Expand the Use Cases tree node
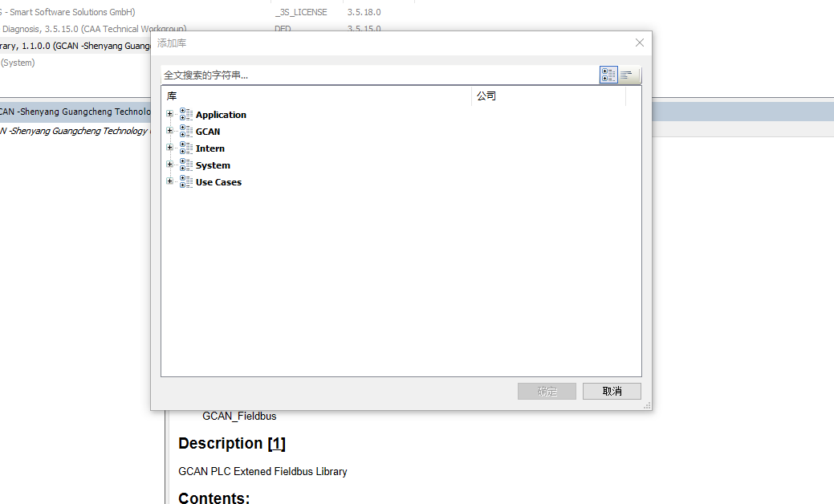The image size is (834, 504). click(169, 181)
